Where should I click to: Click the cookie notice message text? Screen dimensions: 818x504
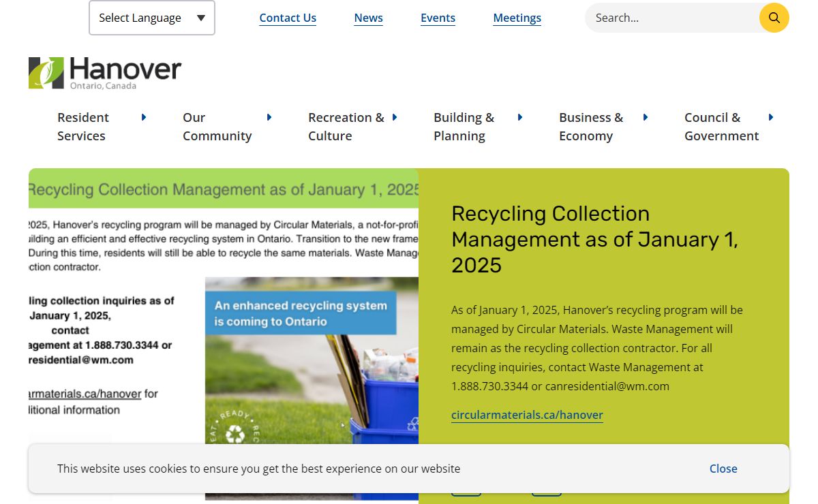258,469
